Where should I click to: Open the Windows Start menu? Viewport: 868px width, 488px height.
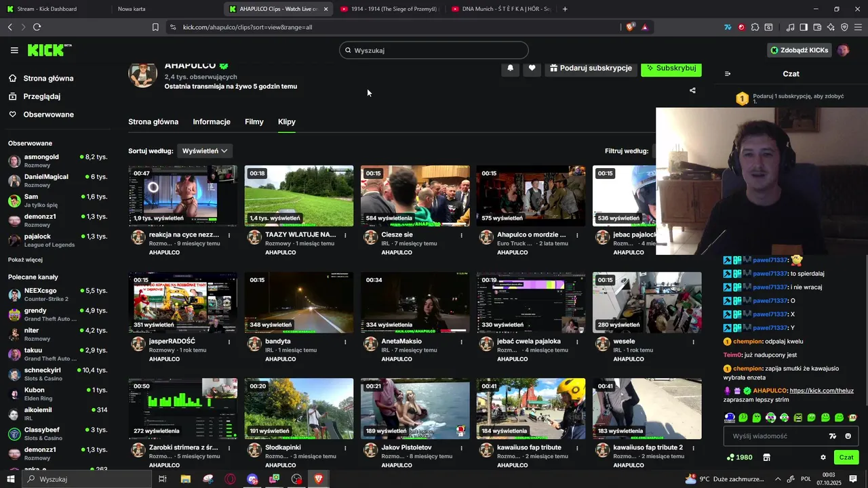[11, 479]
